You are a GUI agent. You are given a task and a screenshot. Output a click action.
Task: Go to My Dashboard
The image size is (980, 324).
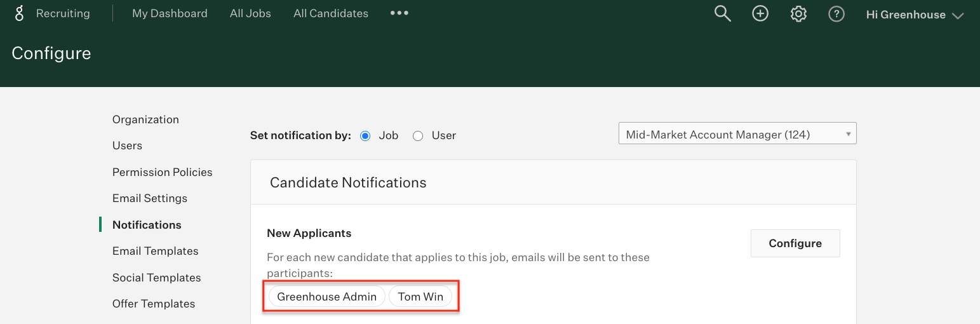tap(170, 13)
